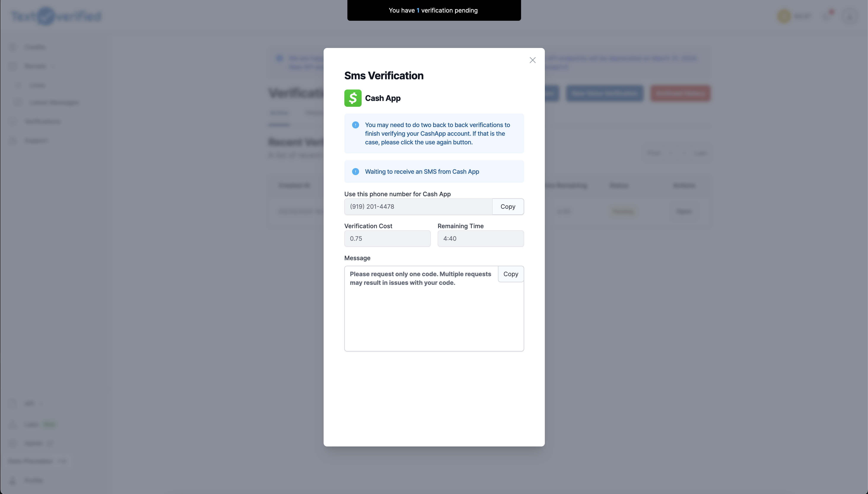Click the Cash App icon in modal
The image size is (868, 494).
(x=353, y=98)
